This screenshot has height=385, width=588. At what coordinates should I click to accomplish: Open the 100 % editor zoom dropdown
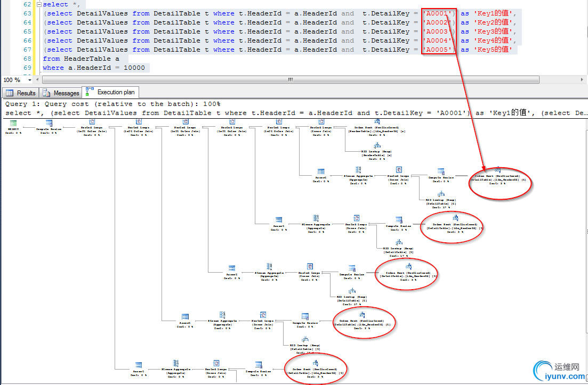(x=30, y=80)
